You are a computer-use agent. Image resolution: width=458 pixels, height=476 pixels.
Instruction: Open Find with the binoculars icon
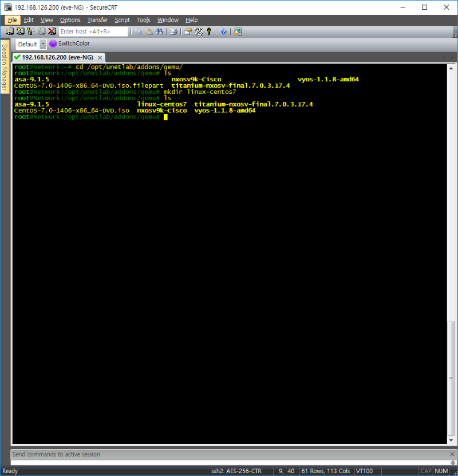(x=159, y=32)
